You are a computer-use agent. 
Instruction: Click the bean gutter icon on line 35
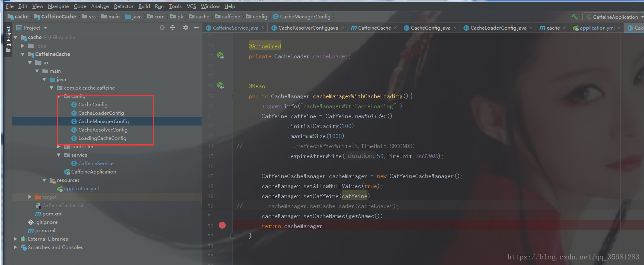[x=221, y=56]
